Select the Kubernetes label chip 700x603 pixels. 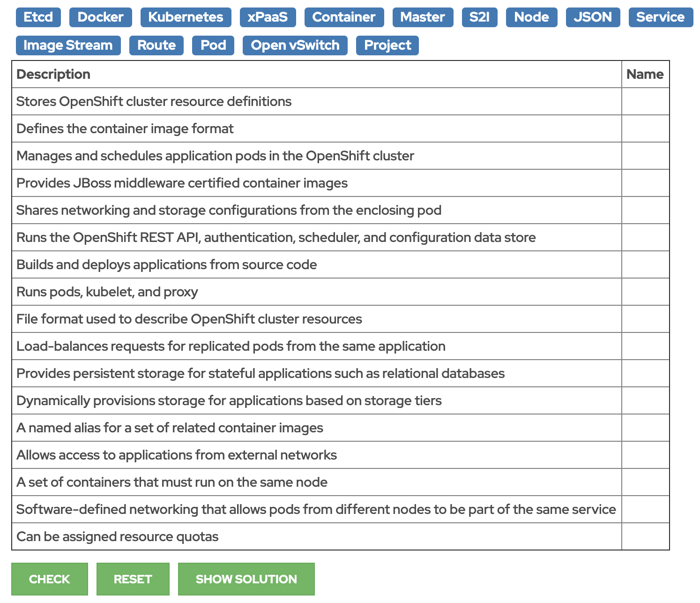186,17
